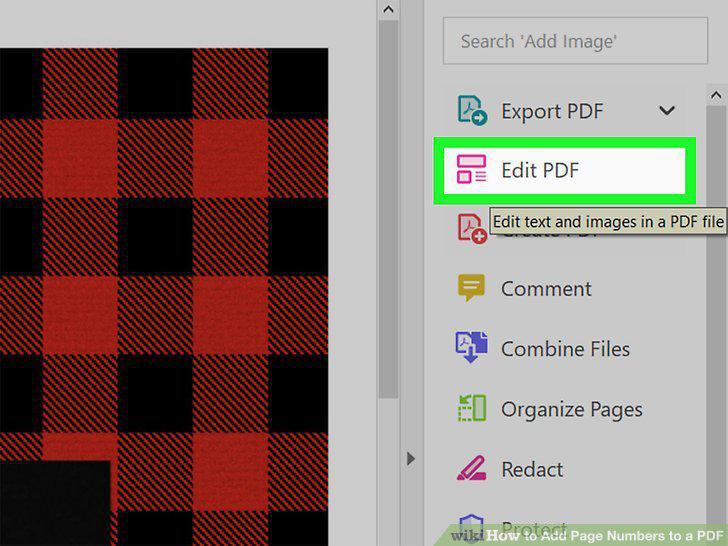The width and height of the screenshot is (728, 546).
Task: Open the Edit PDF tool label
Action: tap(540, 170)
